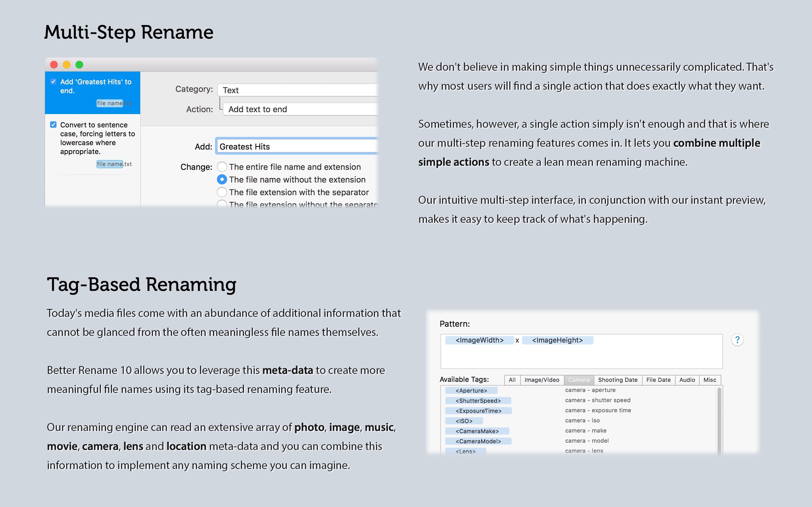Select the <ShutterSpeed> tag token
The height and width of the screenshot is (507, 812).
(x=478, y=401)
